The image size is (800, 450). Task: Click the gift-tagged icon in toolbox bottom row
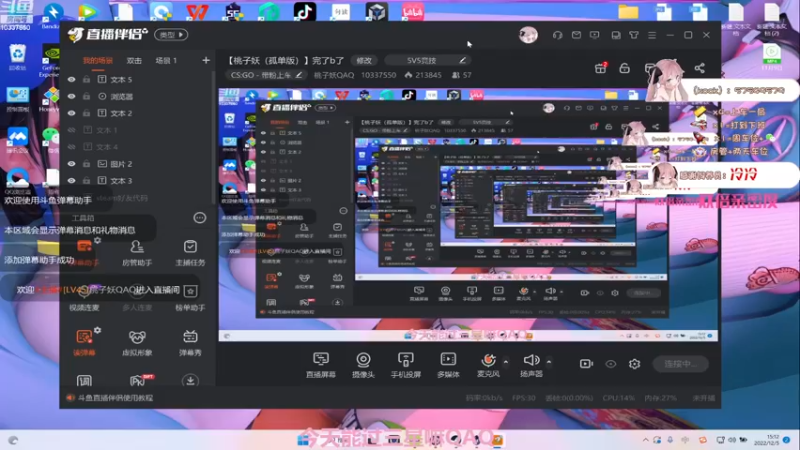138,380
